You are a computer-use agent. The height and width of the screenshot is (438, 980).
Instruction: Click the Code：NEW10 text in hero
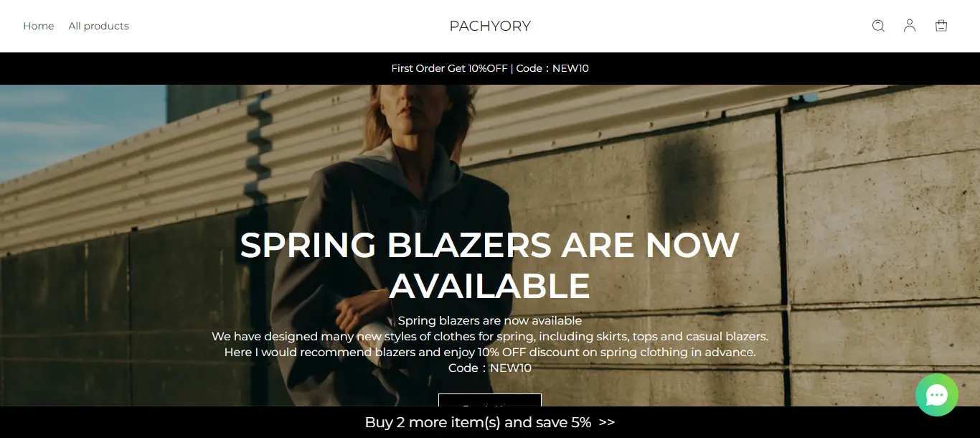click(x=490, y=368)
